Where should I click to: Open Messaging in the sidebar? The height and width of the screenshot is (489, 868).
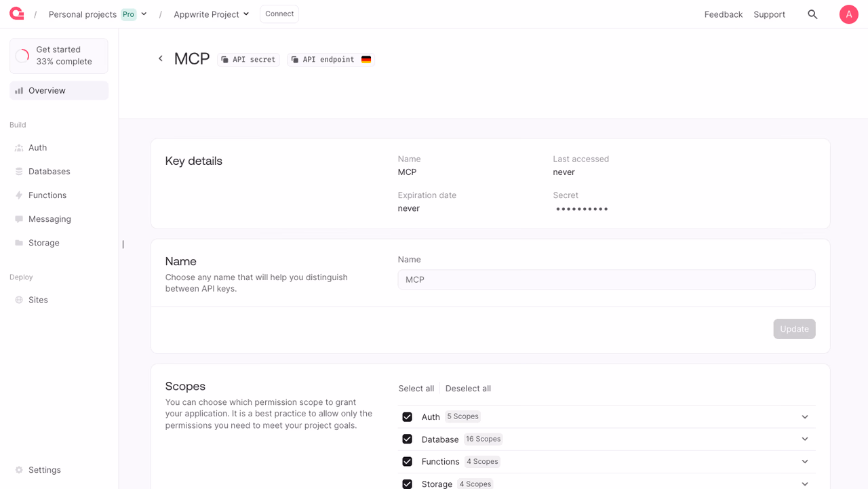coord(59,219)
